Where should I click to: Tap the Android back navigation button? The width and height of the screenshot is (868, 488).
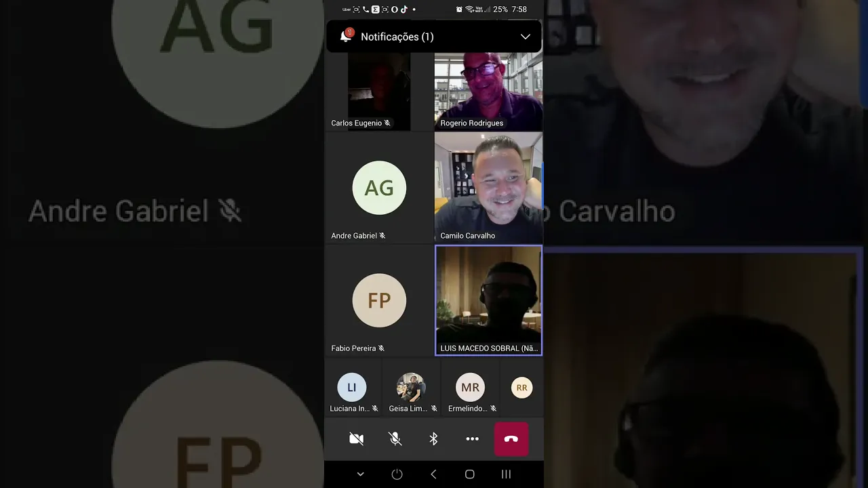433,474
